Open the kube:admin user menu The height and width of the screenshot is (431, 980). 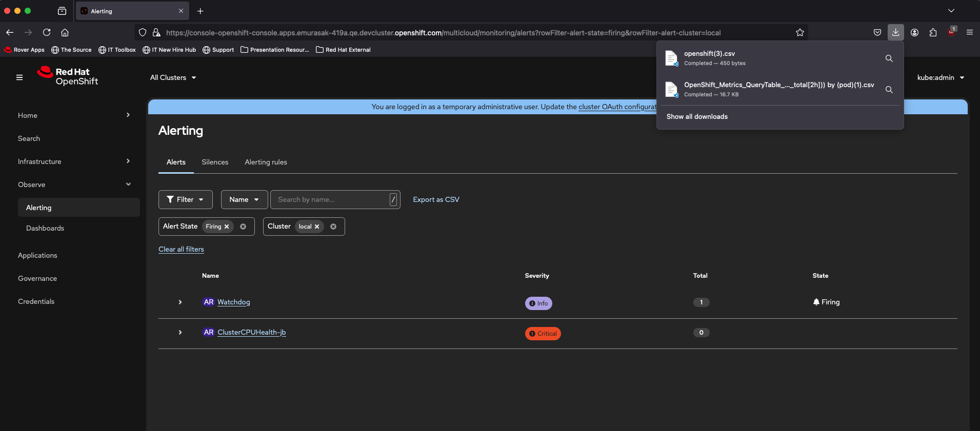(941, 77)
